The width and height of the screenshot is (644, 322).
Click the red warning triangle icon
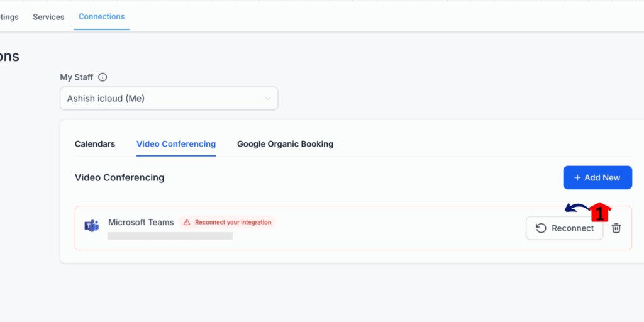point(187,222)
